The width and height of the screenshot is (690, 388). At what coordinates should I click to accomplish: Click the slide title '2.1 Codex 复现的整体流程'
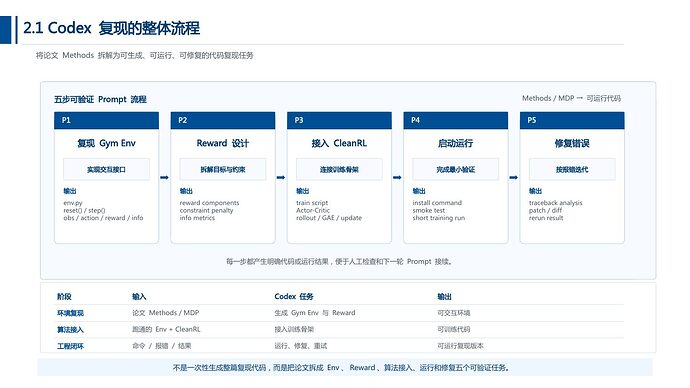[111, 28]
